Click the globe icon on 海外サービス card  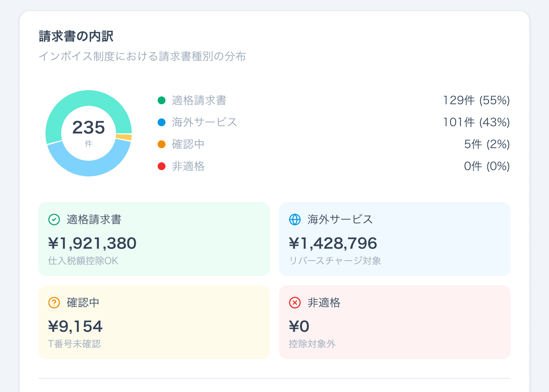295,220
